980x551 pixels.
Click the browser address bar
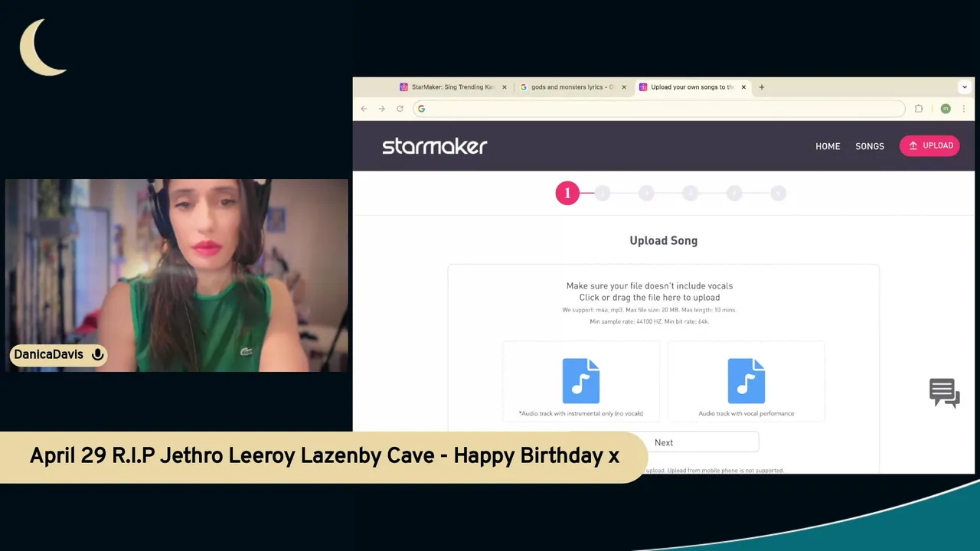[658, 109]
